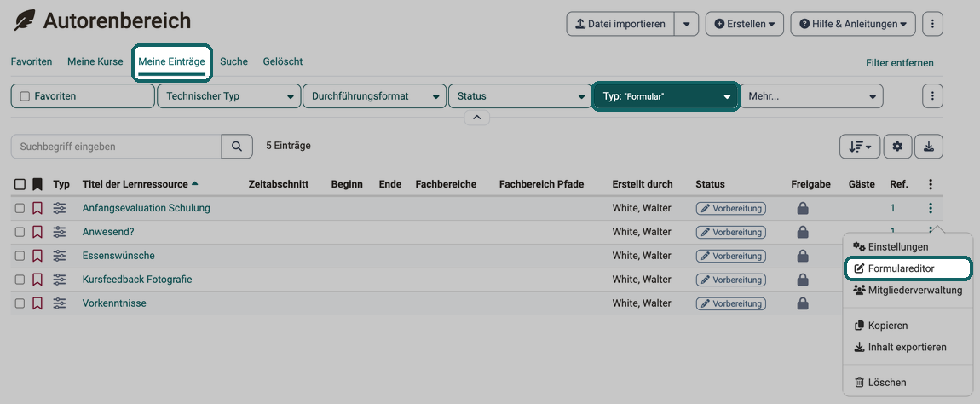This screenshot has height=404, width=980.
Task: Click Vorbereitung status badge of Anfangsevaluation Schulung
Action: [731, 208]
